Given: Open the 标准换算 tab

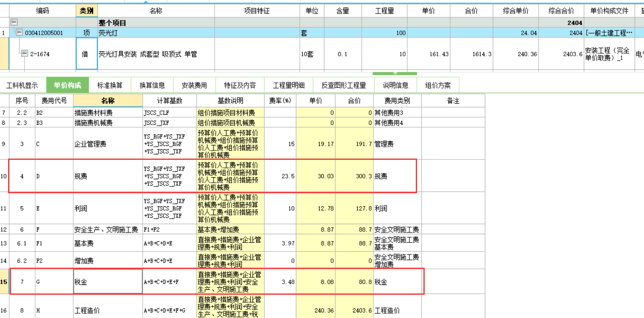Looking at the screenshot, I should (110, 85).
